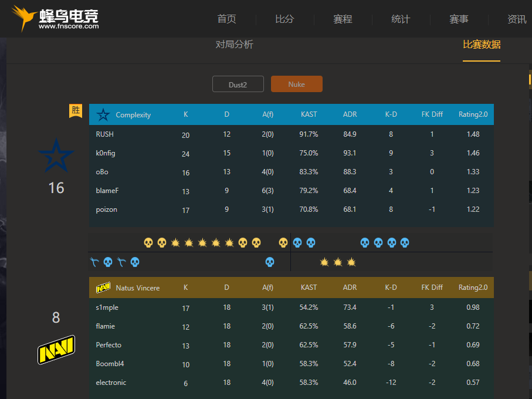
Task: Click RUSH's KAST value 91.7%
Action: click(x=309, y=134)
